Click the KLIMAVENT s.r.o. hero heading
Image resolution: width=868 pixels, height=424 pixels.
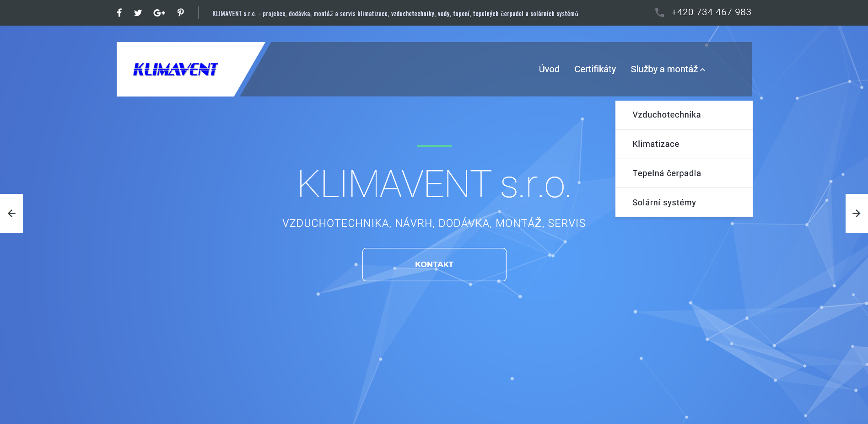click(x=434, y=184)
